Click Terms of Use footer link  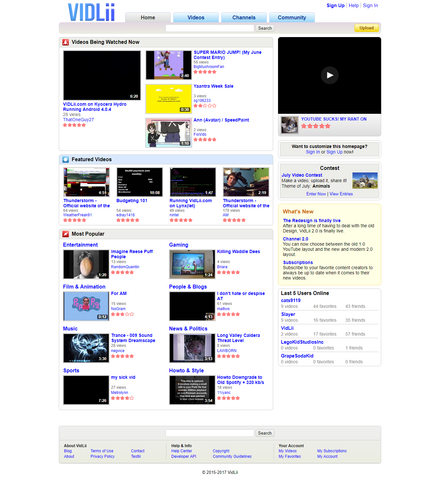(x=102, y=451)
